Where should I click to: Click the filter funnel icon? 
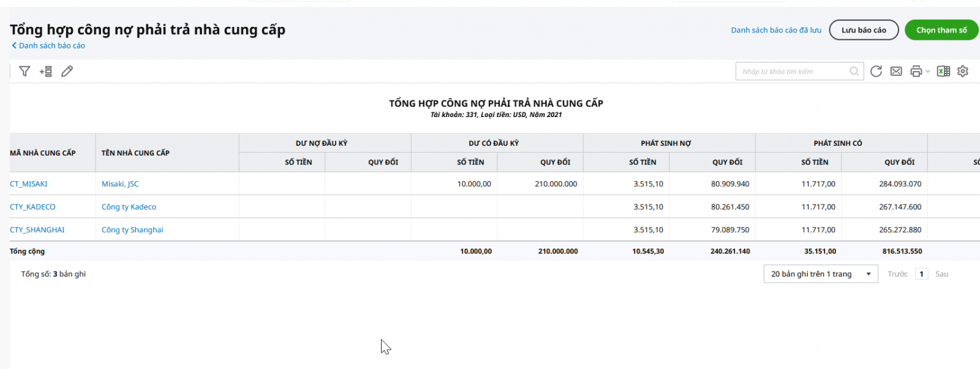(x=24, y=72)
